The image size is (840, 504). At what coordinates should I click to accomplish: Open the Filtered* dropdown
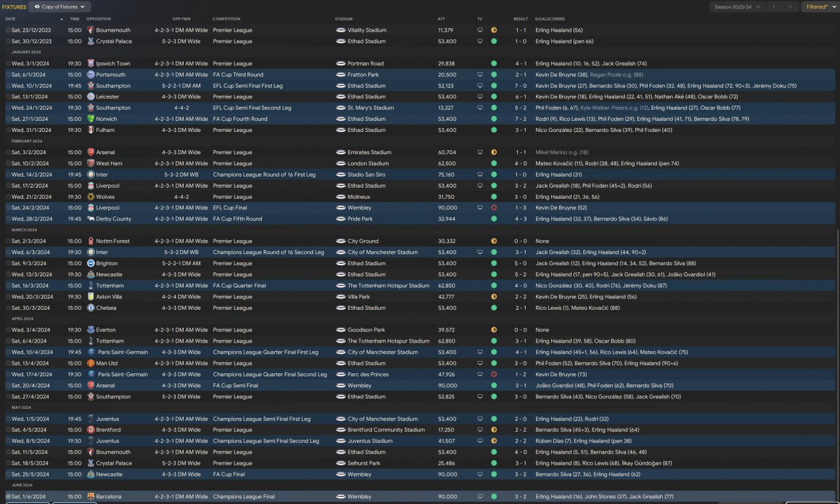[820, 7]
